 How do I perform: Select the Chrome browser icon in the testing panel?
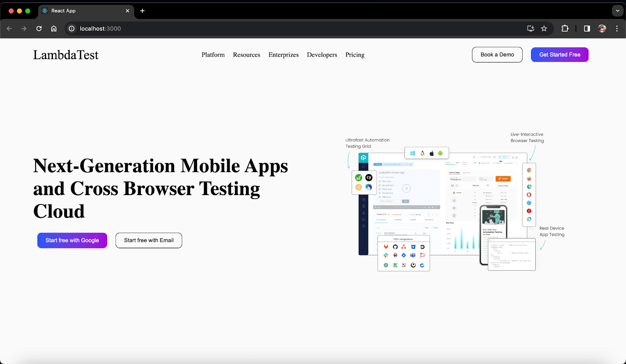point(529,170)
